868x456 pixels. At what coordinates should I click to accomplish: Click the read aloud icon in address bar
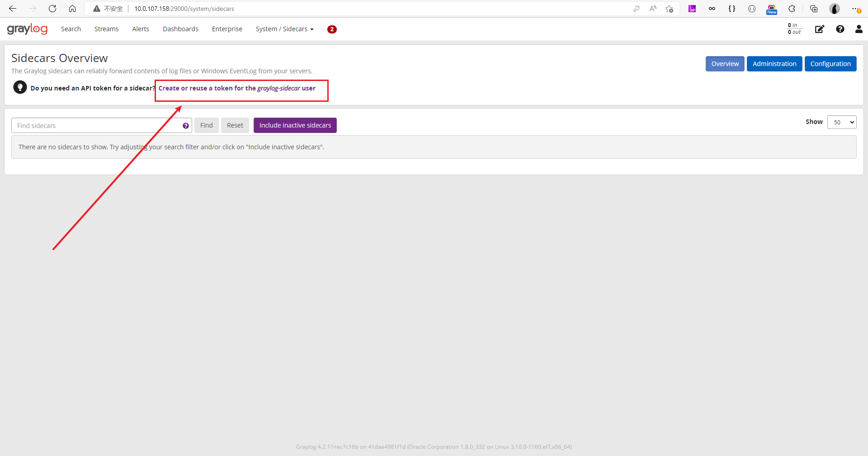coord(653,9)
